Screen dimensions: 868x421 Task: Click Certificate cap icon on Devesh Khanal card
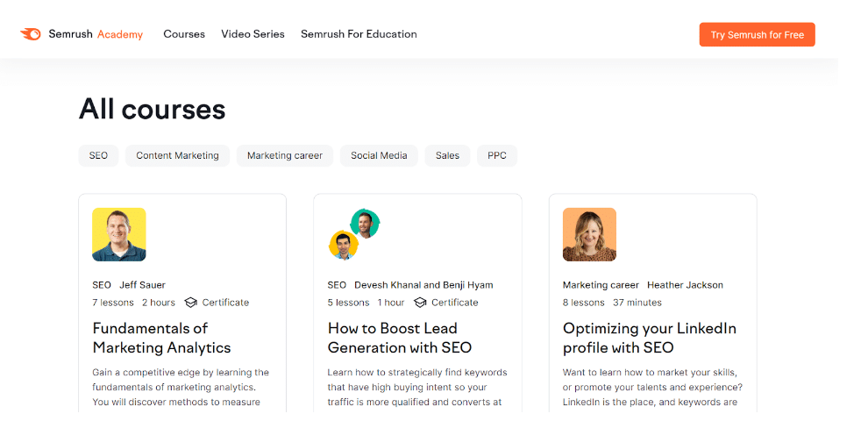420,303
